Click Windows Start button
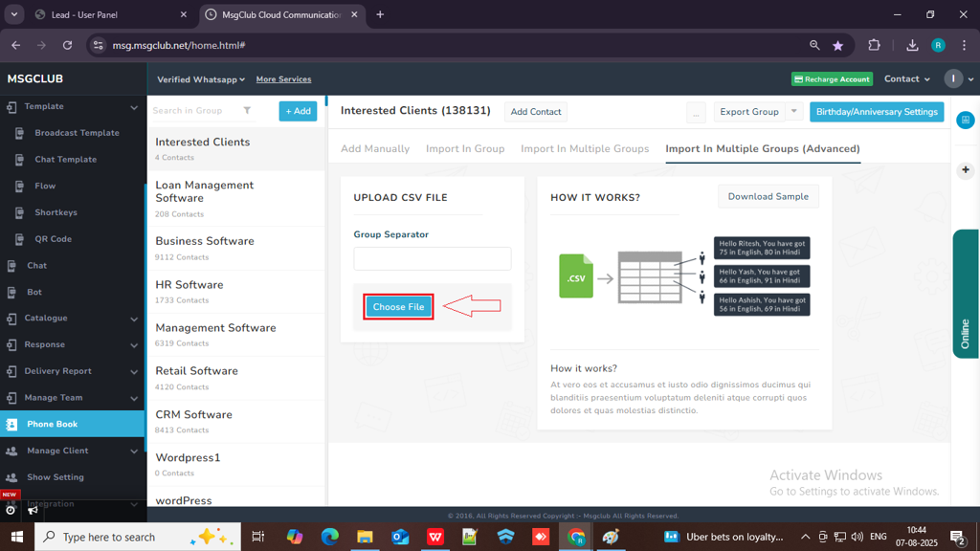Image resolution: width=980 pixels, height=551 pixels. [x=17, y=537]
